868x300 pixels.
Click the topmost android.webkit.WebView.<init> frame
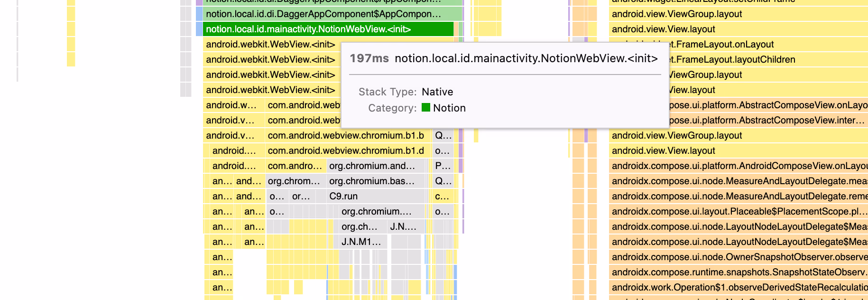click(x=270, y=44)
